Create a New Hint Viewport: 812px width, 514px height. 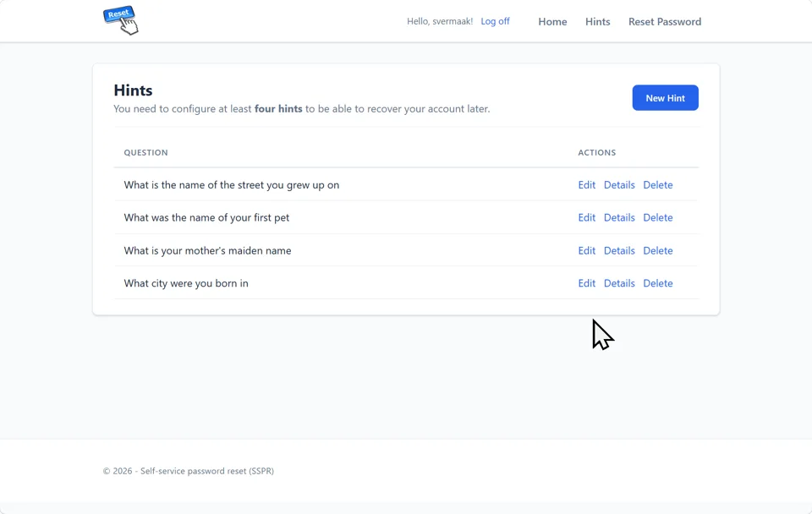coord(666,98)
